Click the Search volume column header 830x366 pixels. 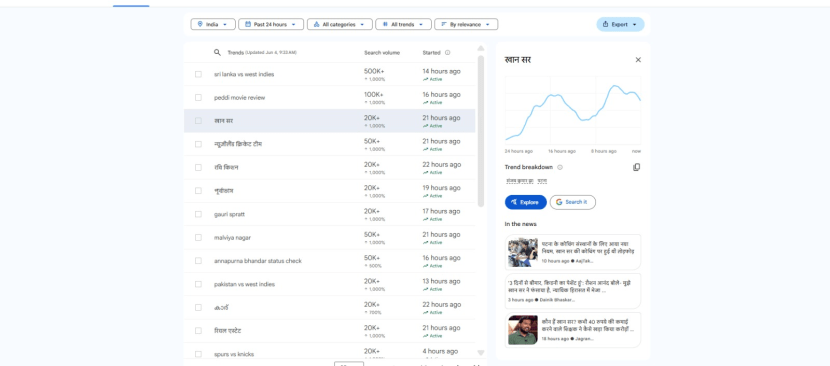click(382, 52)
